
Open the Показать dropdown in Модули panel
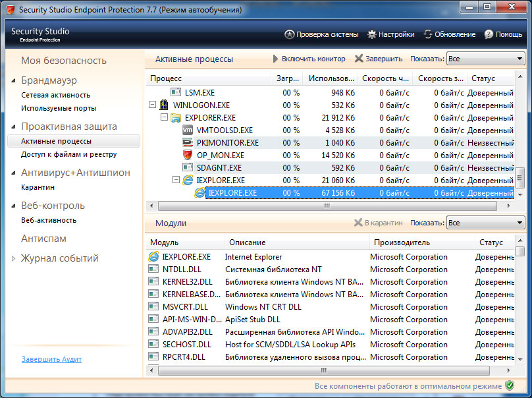(x=487, y=223)
